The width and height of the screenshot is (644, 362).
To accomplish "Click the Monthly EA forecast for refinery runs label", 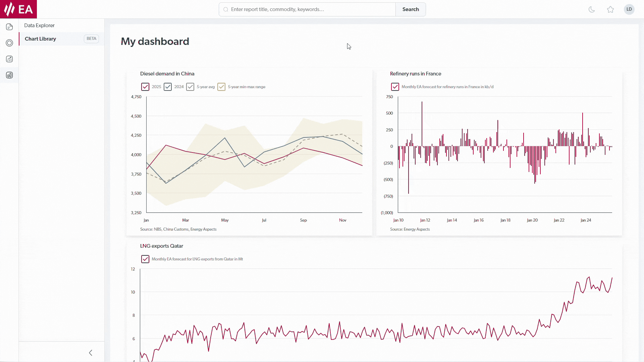I will coord(447,87).
